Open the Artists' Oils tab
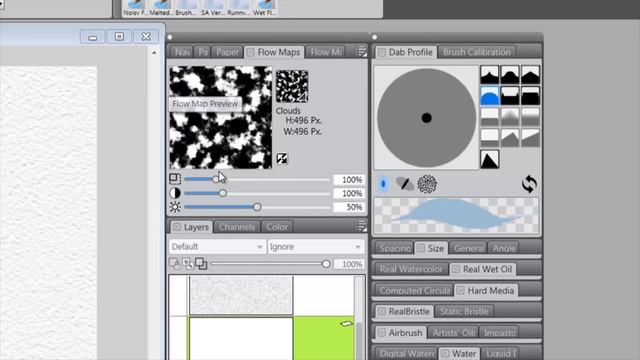The image size is (640, 360). click(453, 333)
